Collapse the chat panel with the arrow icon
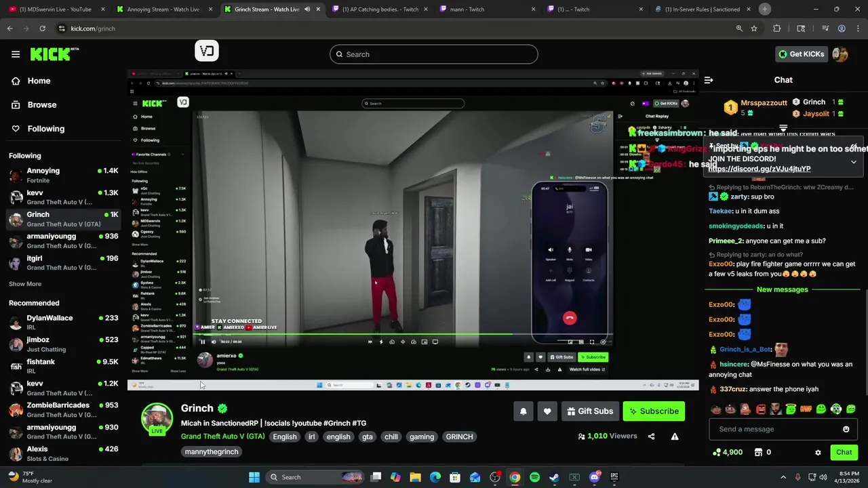 tap(708, 80)
